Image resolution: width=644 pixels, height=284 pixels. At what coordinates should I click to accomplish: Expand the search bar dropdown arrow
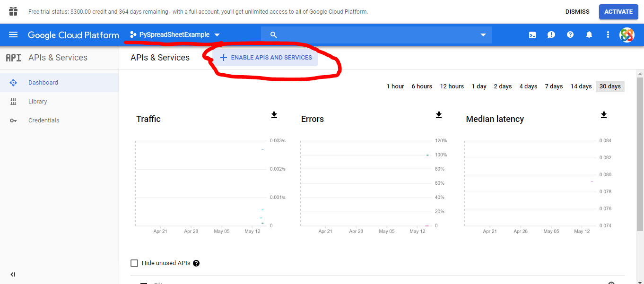(x=483, y=34)
